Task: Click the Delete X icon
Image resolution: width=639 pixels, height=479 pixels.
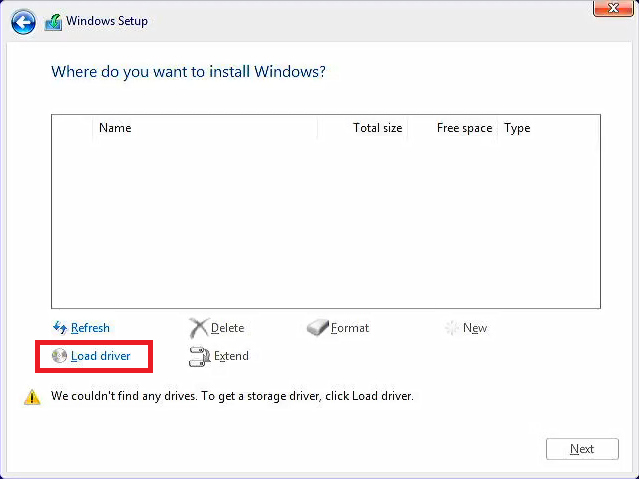Action: coord(198,328)
